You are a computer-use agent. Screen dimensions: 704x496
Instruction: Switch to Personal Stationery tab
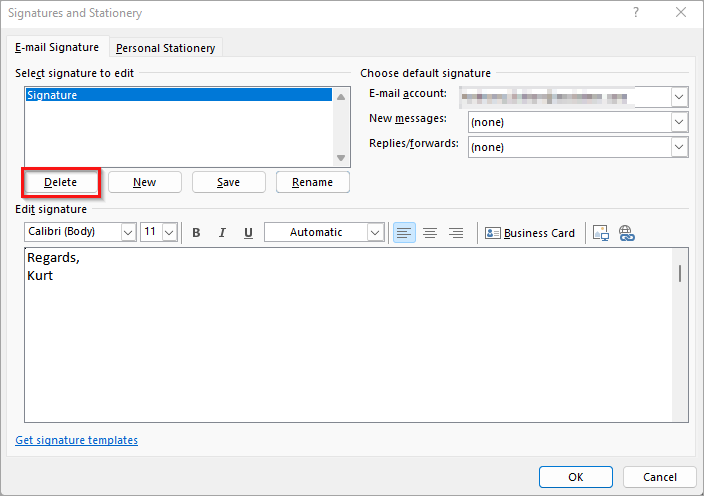165,48
